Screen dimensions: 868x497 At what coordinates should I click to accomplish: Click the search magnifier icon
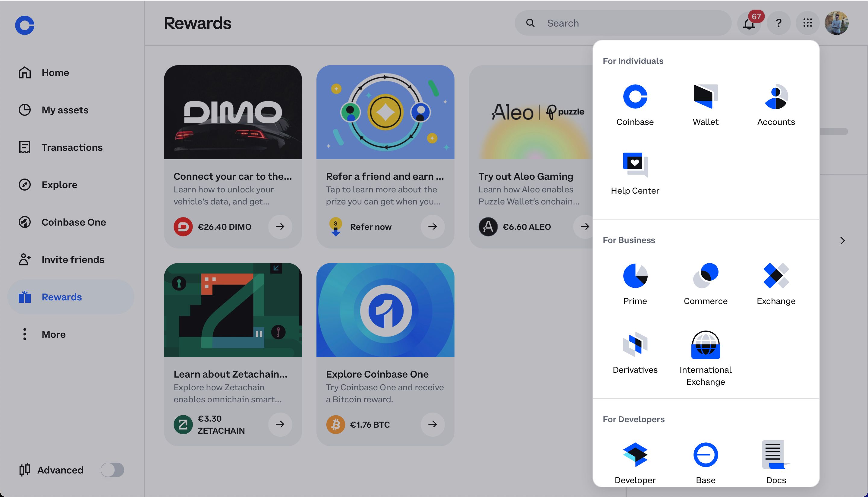[530, 23]
